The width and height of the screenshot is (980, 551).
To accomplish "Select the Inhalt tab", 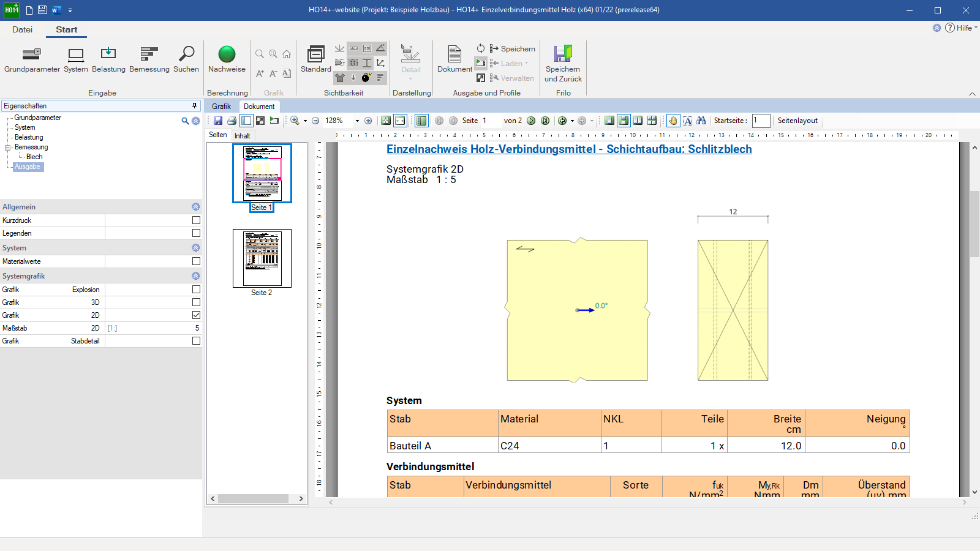I will tap(243, 135).
